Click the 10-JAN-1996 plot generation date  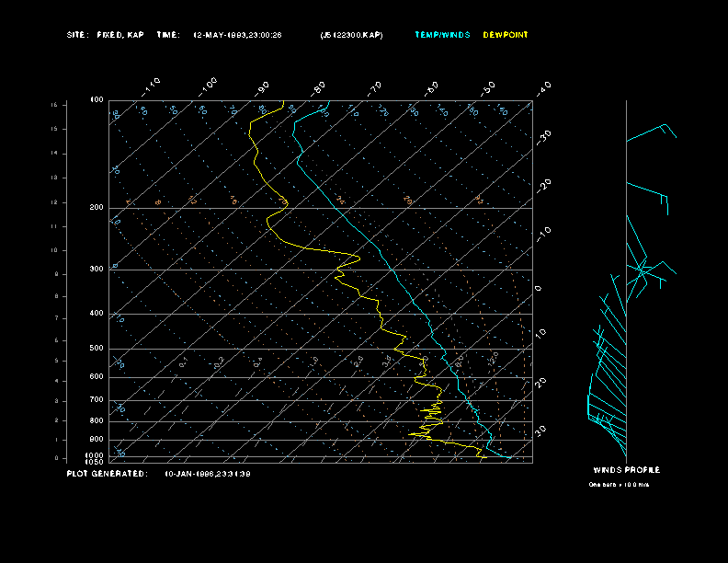pyautogui.click(x=208, y=474)
